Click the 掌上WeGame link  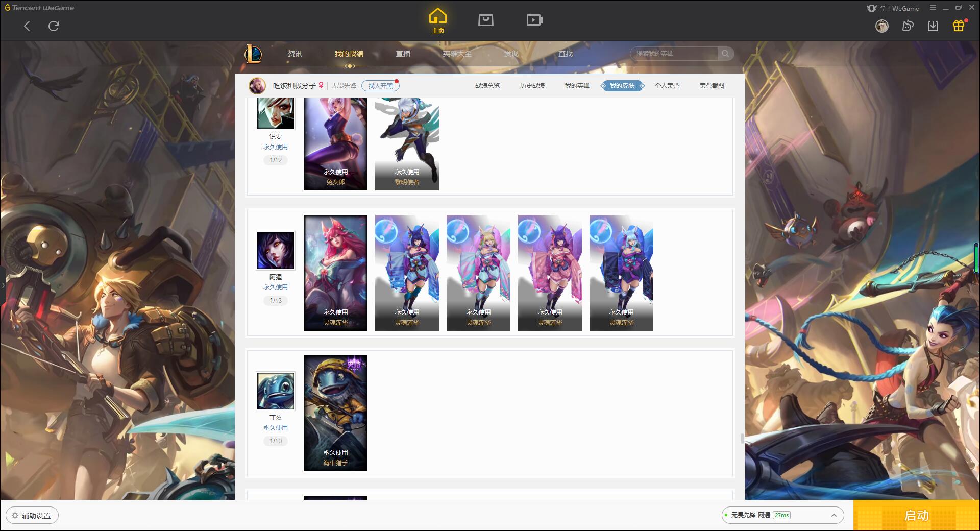893,8
